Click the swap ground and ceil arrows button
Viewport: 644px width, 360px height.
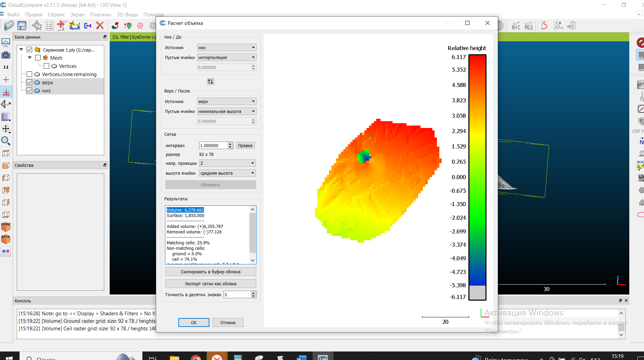click(x=210, y=82)
